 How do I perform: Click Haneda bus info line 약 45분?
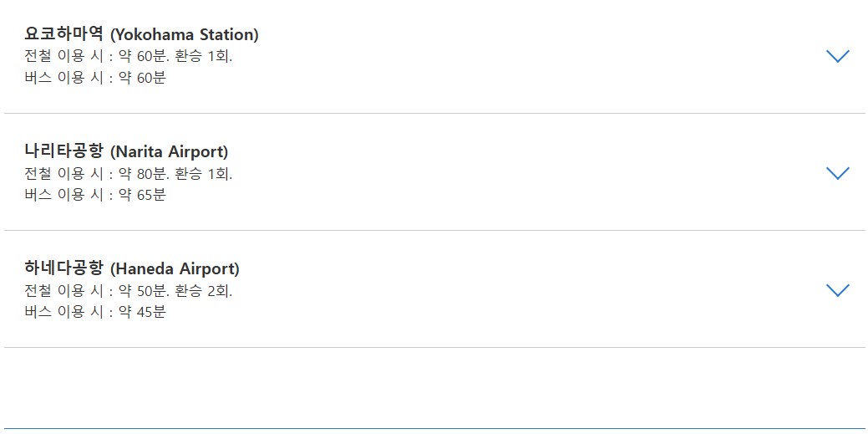pos(95,312)
